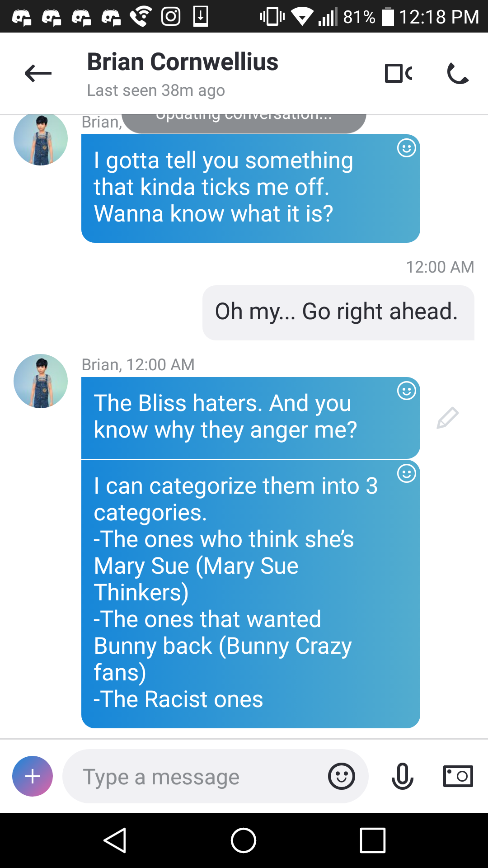Image resolution: width=488 pixels, height=868 pixels.
Task: Tap the pencil edit icon beside message
Action: (447, 418)
